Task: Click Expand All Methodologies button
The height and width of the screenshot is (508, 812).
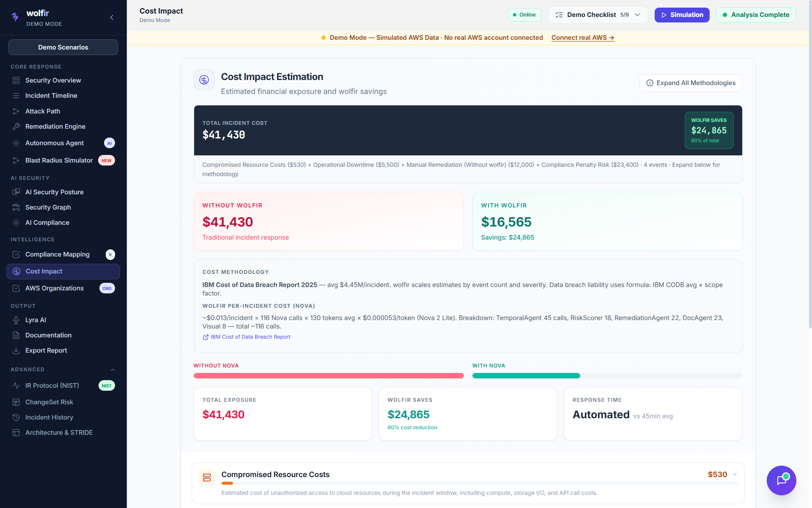Action: point(691,83)
